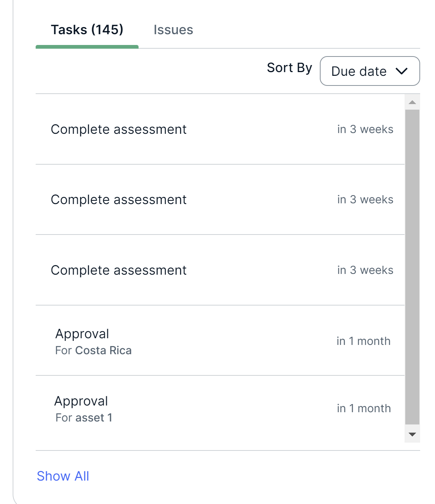Switch to the Issues tab
The image size is (435, 504).
173,30
